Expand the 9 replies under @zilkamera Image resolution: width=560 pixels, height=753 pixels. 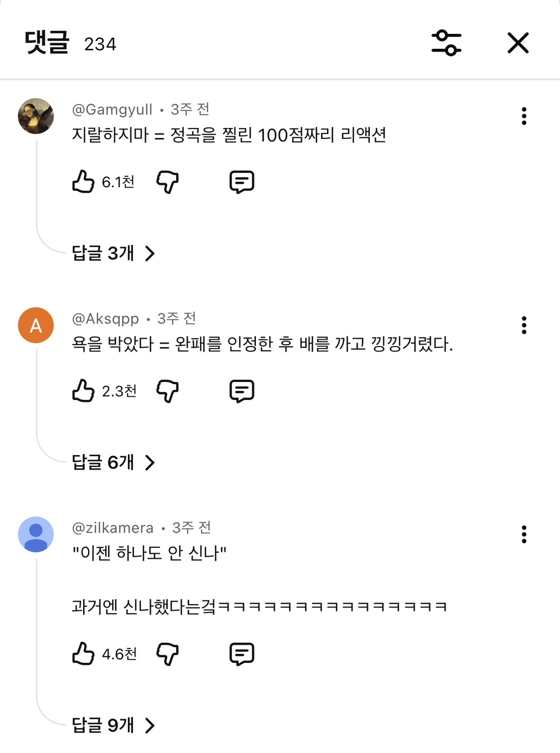113,726
